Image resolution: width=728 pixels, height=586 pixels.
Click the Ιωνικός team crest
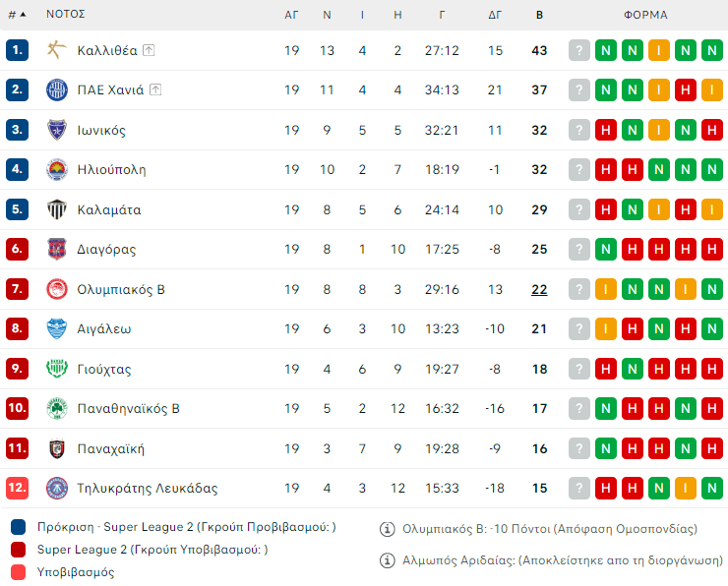(57, 130)
